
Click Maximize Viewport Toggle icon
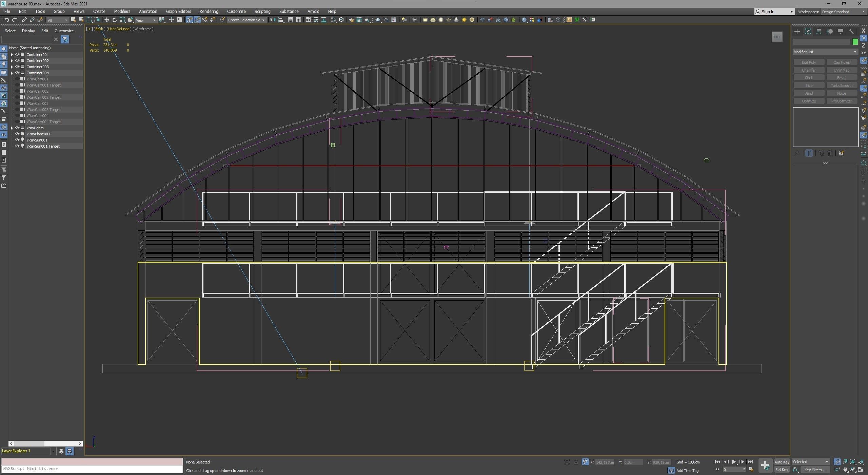coord(861,470)
